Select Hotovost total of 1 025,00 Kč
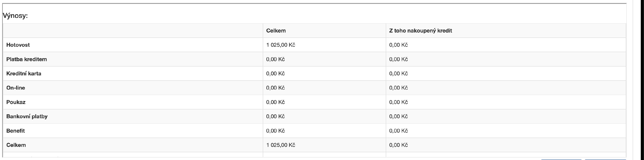Image resolution: width=644 pixels, height=160 pixels. pyautogui.click(x=281, y=45)
